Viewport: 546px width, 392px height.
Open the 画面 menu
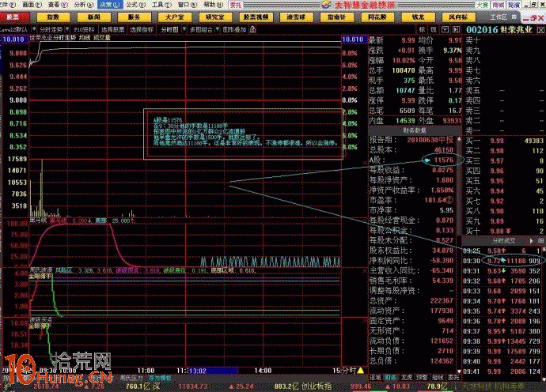(x=32, y=5)
